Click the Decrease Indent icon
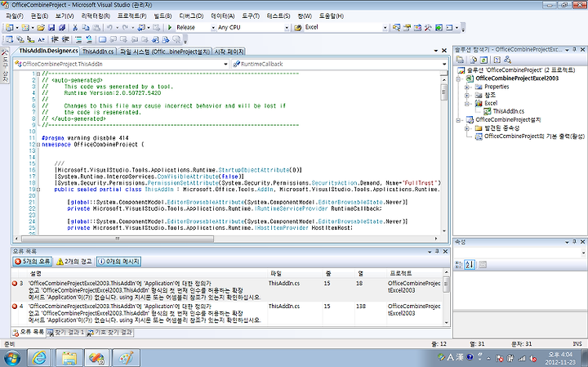The width and height of the screenshot is (588, 367). [x=55, y=39]
